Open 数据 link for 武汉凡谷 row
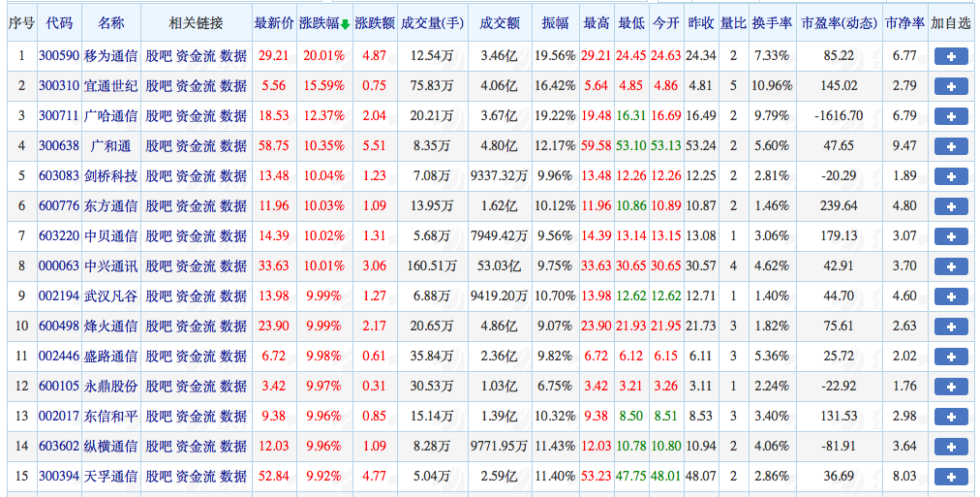Viewport: 980px width, 497px height. (x=233, y=296)
